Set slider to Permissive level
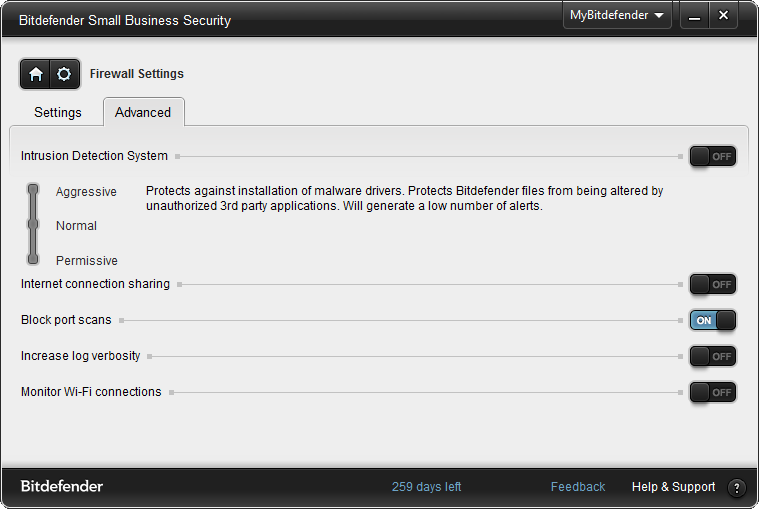Viewport: 759px width, 509px height. 33,259
